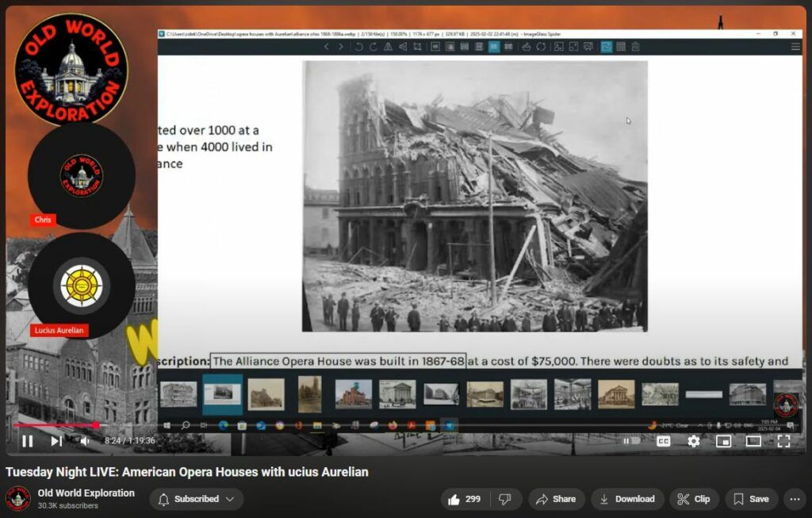Download the video
This screenshot has height=518, width=812.
click(626, 499)
